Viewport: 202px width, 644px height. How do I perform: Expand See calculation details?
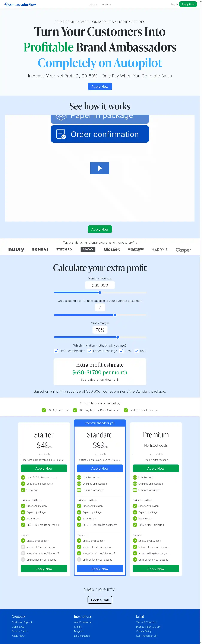(x=100, y=380)
